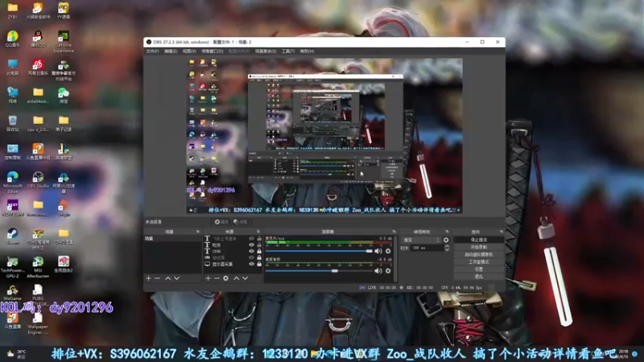Pop out the Controls dock icon
Image resolution: width=644 pixels, height=362 pixels.
[501, 232]
